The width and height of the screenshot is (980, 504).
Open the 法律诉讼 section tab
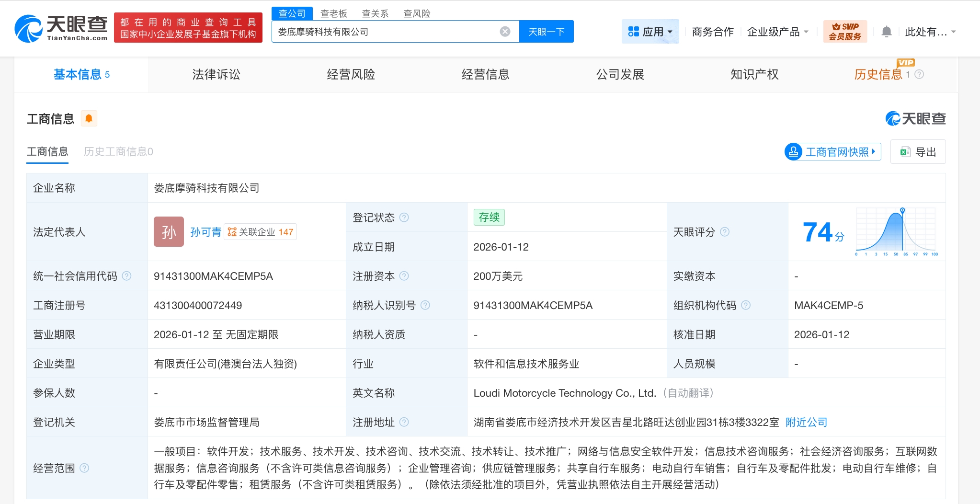click(x=217, y=74)
